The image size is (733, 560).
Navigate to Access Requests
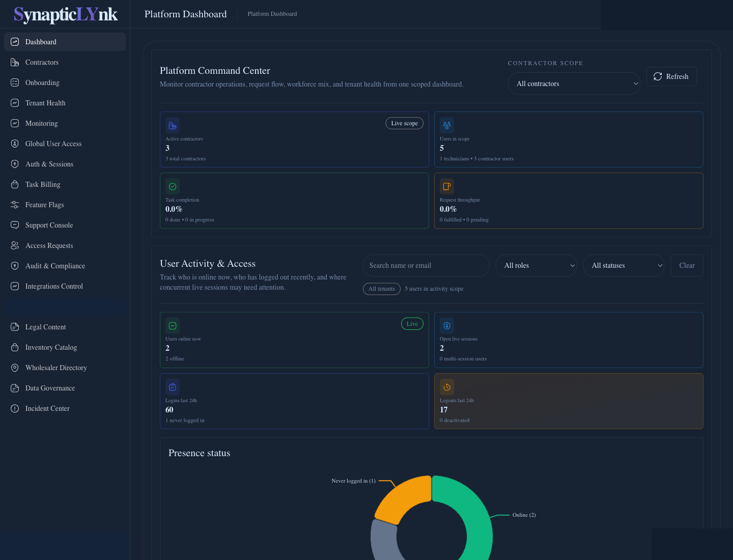click(x=65, y=245)
